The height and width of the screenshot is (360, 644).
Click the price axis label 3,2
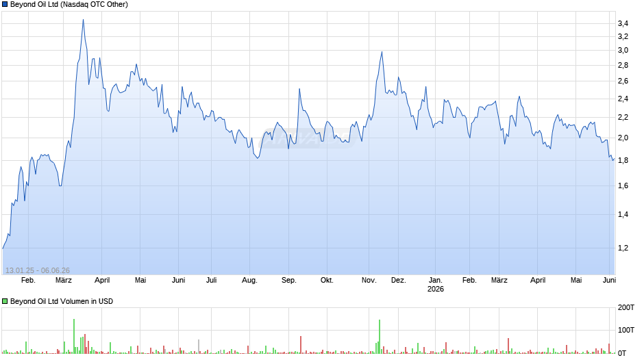(x=623, y=37)
